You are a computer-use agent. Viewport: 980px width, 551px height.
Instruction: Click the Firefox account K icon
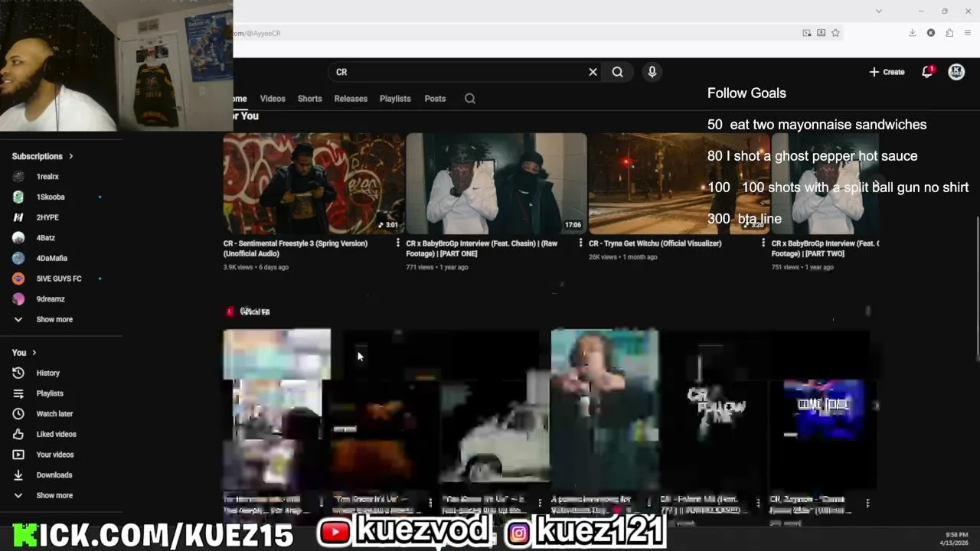pyautogui.click(x=931, y=33)
